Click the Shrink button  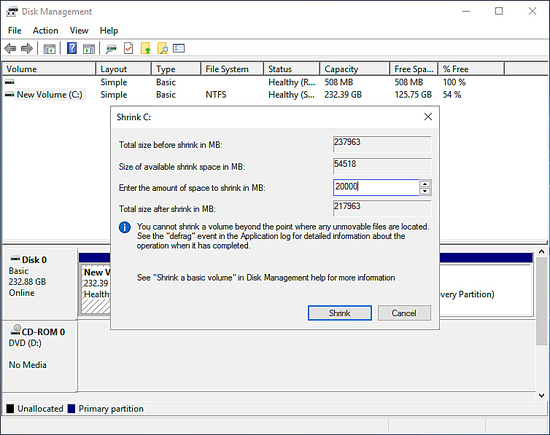coord(340,313)
